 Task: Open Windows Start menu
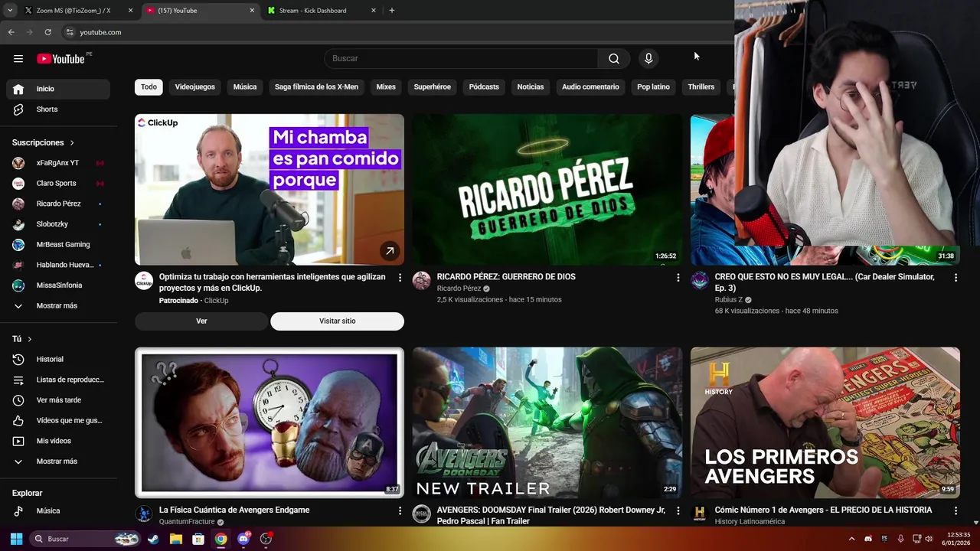pyautogui.click(x=16, y=539)
